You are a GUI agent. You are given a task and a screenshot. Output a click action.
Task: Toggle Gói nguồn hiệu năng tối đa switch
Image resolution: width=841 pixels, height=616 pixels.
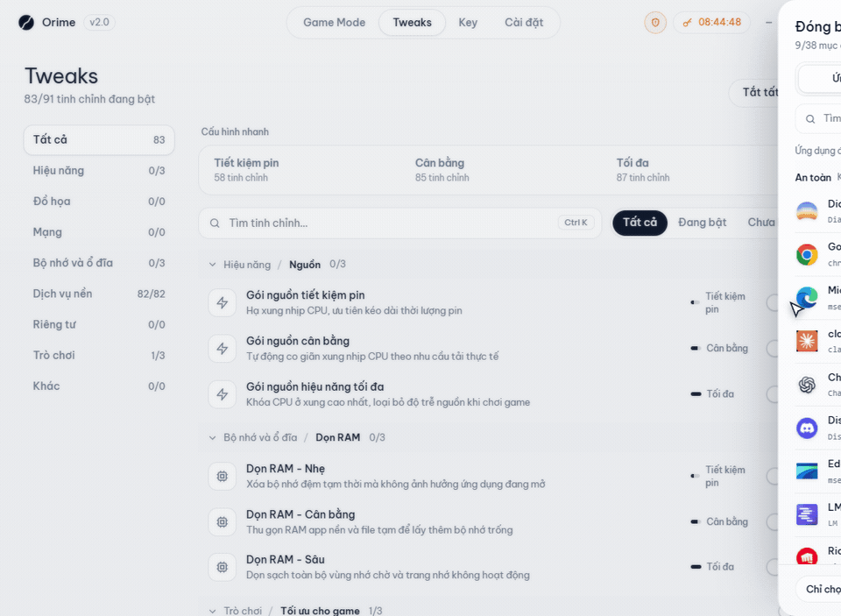click(772, 394)
